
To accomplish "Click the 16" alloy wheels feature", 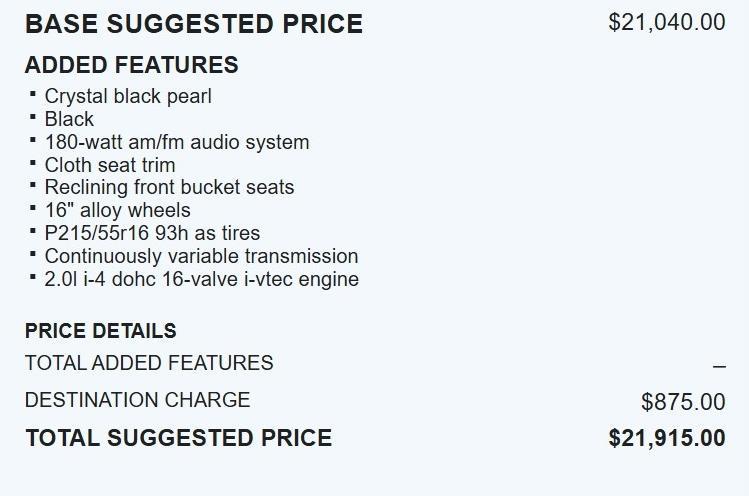I will pos(117,210).
